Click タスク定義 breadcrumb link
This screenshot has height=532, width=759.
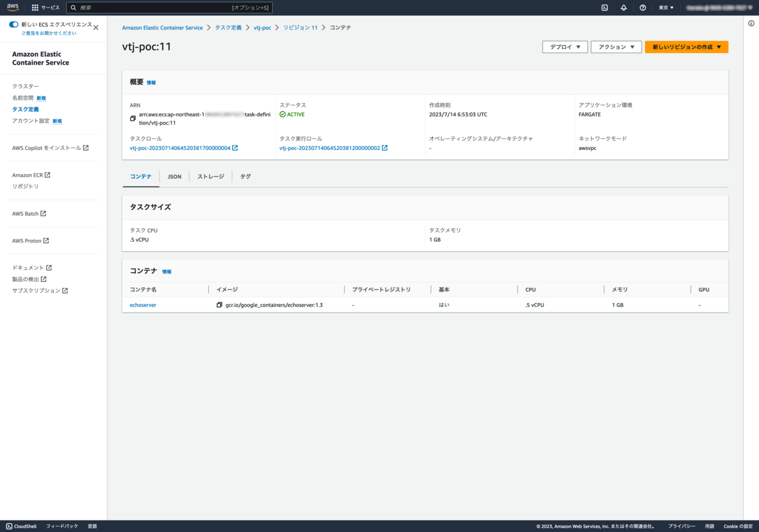[x=228, y=28]
